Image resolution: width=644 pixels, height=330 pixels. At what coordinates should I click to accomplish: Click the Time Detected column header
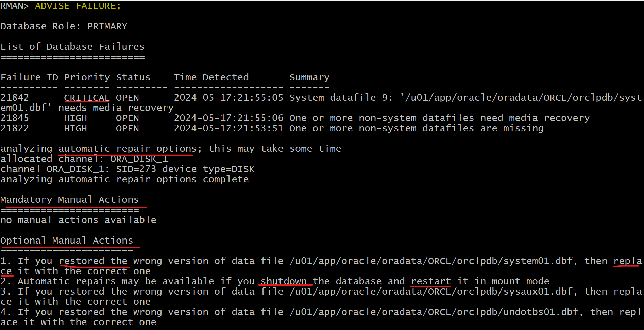pyautogui.click(x=211, y=77)
